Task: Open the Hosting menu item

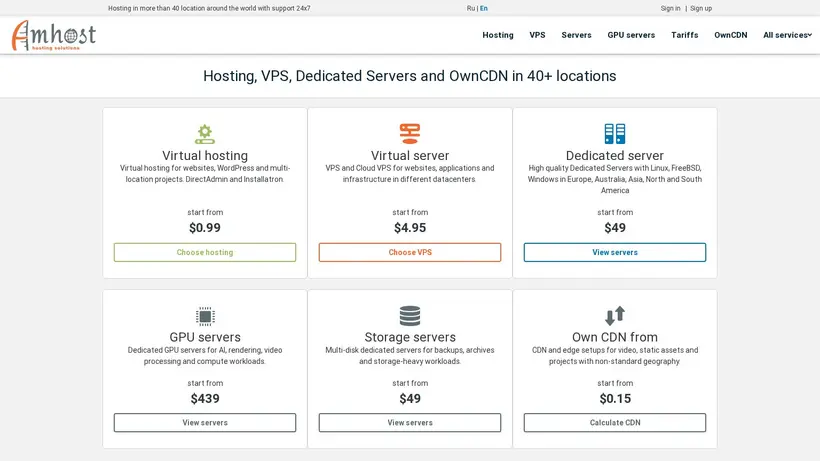Action: coord(498,35)
